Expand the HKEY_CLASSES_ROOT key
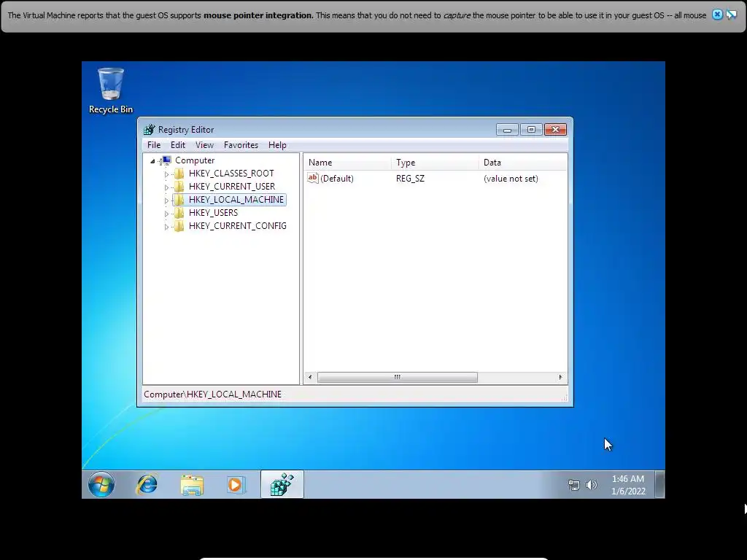 point(166,174)
